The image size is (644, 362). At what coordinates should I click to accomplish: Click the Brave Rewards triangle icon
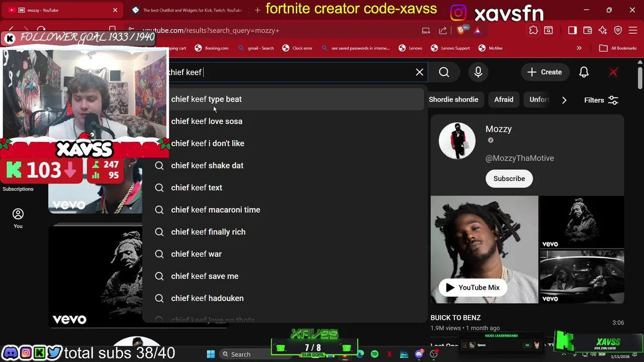click(x=477, y=30)
